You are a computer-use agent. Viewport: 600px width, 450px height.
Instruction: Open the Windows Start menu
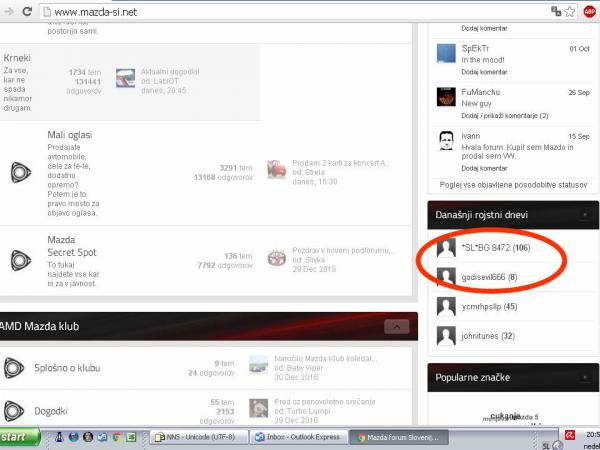click(20, 438)
